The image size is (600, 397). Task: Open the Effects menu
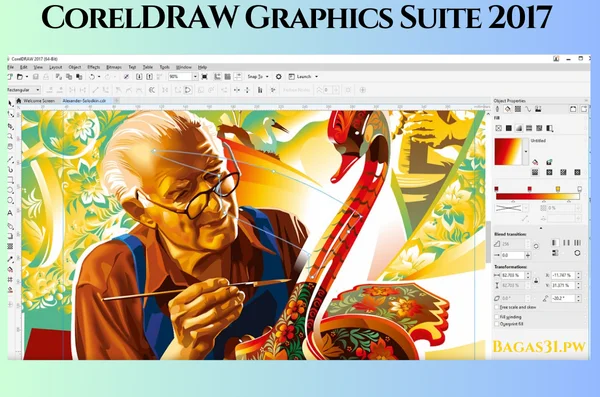click(x=94, y=67)
